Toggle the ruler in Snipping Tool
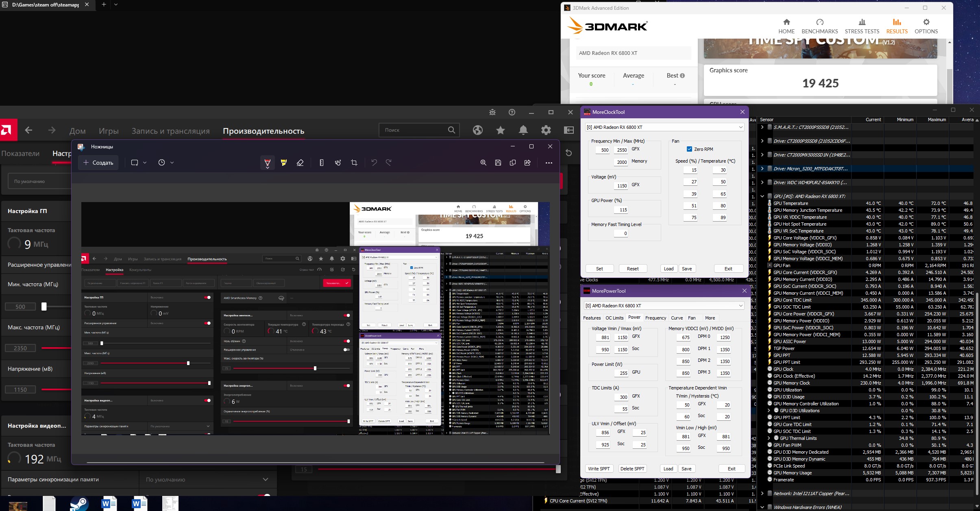980x511 pixels. (322, 163)
